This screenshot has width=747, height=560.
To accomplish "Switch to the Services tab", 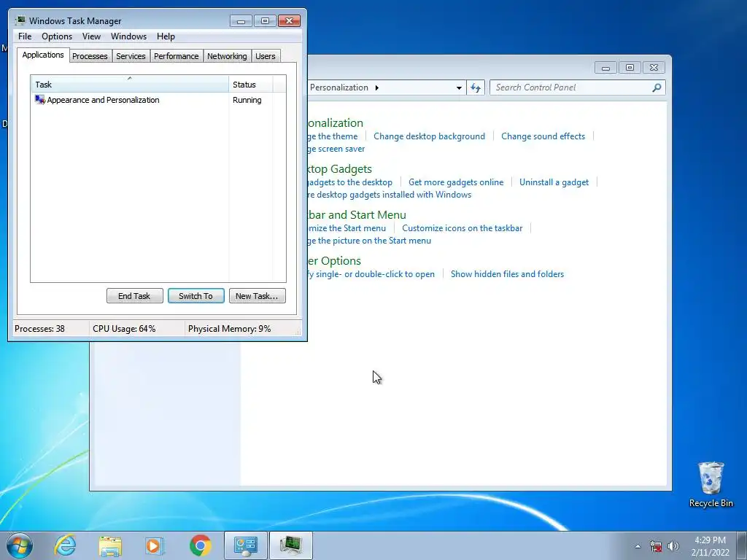I will [131, 56].
